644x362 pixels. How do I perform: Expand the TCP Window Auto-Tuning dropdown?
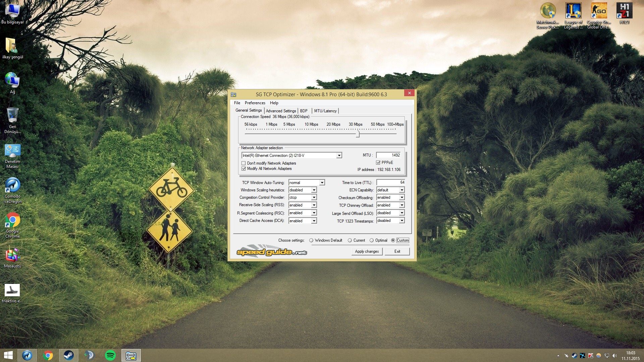coord(322,183)
